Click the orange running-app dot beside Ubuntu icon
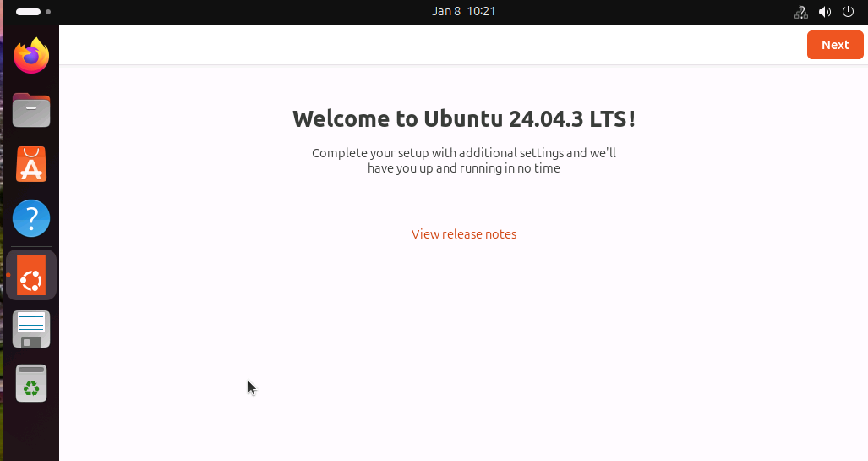 [x=8, y=275]
